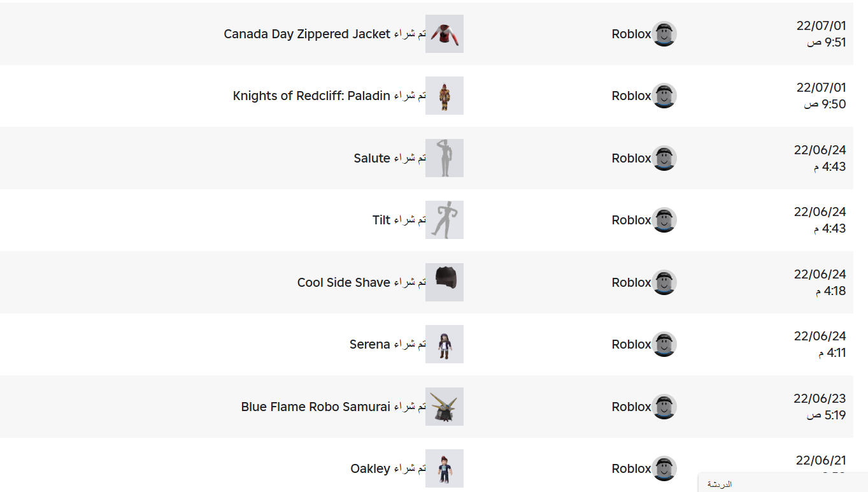This screenshot has height=492, width=868.
Task: Open the Knights of Redcliff: Paladin link
Action: pos(311,96)
